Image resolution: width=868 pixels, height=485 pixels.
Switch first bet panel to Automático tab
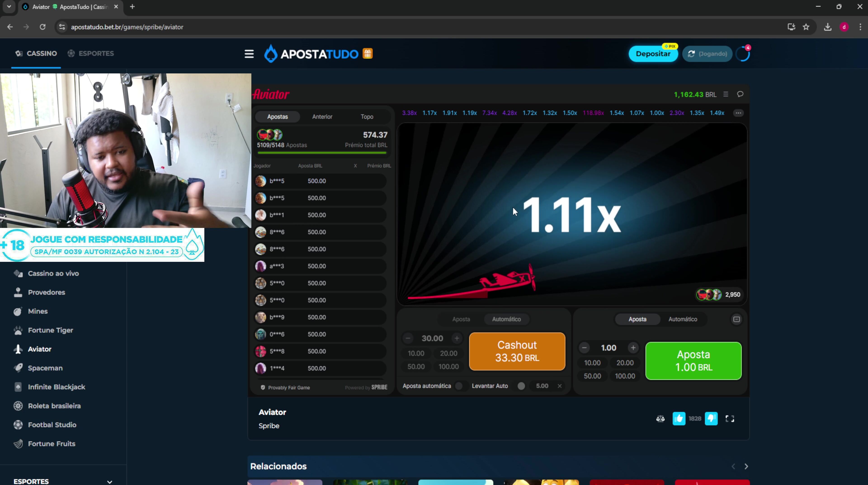pyautogui.click(x=506, y=319)
